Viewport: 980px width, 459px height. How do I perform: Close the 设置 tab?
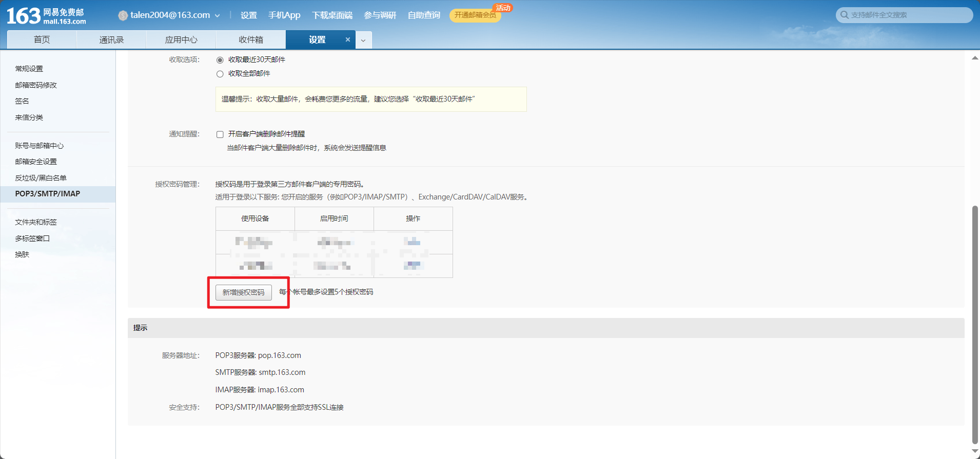coord(347,39)
